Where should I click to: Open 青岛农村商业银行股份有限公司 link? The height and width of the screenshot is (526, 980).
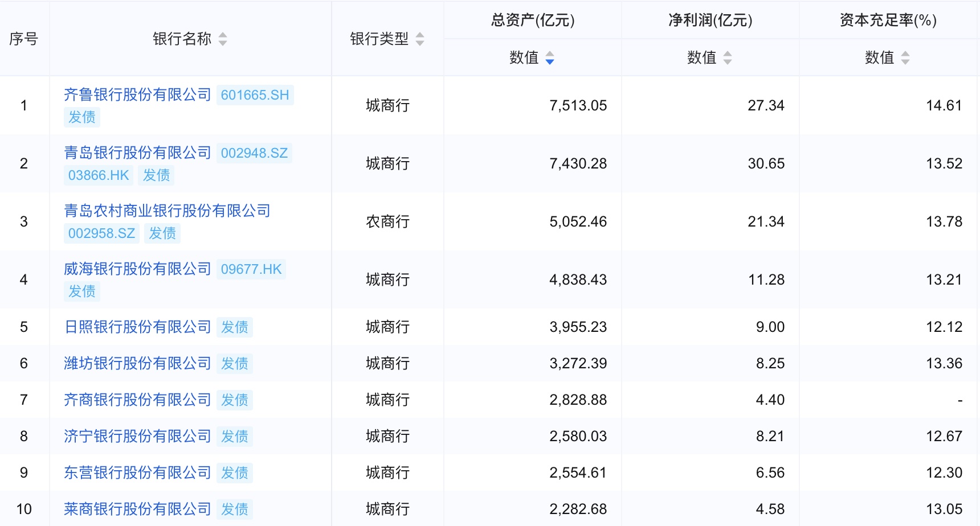[167, 211]
